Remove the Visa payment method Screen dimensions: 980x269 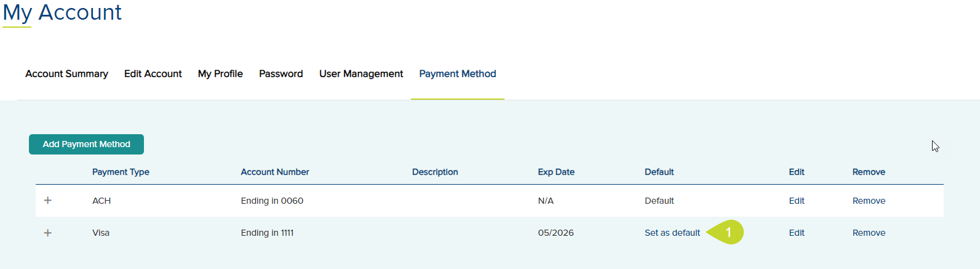(x=869, y=233)
